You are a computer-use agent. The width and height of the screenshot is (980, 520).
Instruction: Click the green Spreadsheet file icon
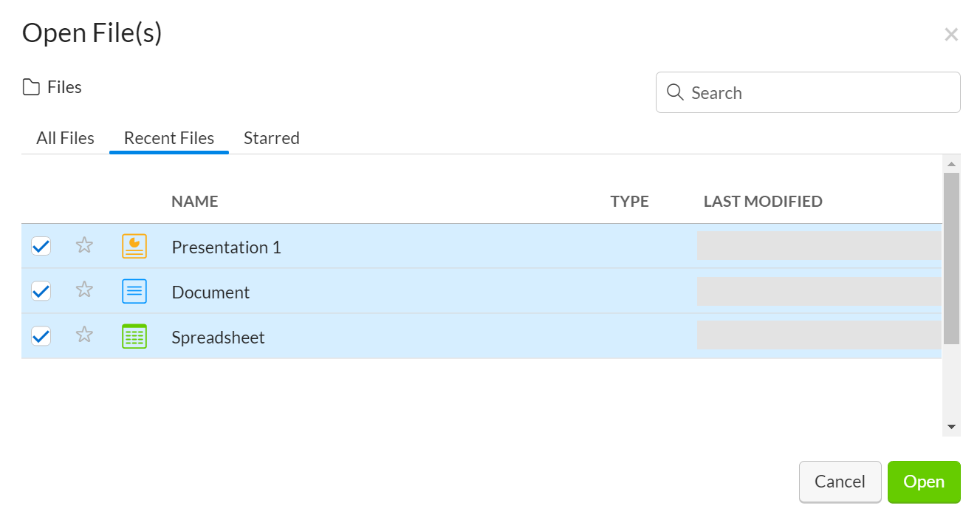pyautogui.click(x=134, y=337)
